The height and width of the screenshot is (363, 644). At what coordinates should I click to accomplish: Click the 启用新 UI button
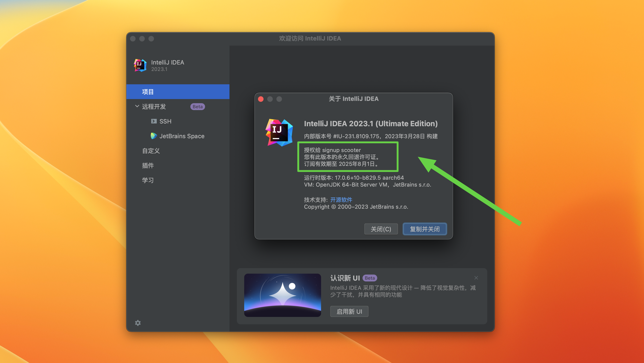pyautogui.click(x=349, y=311)
